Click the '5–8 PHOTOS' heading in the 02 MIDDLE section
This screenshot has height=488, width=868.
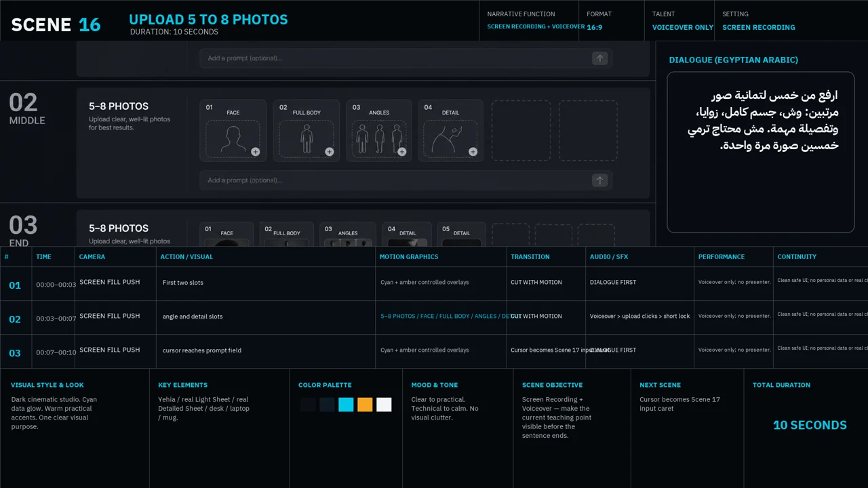pos(119,106)
